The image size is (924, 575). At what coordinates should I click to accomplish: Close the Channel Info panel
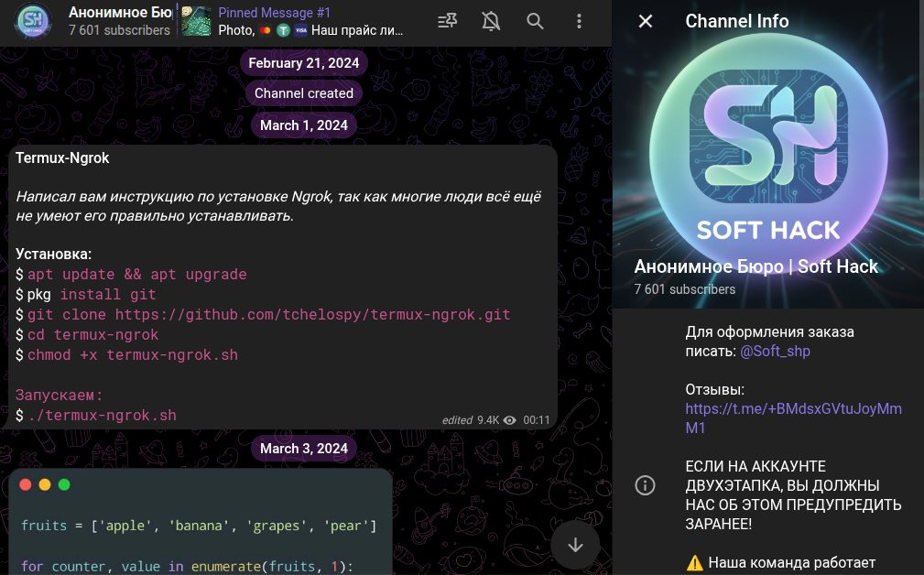646,21
